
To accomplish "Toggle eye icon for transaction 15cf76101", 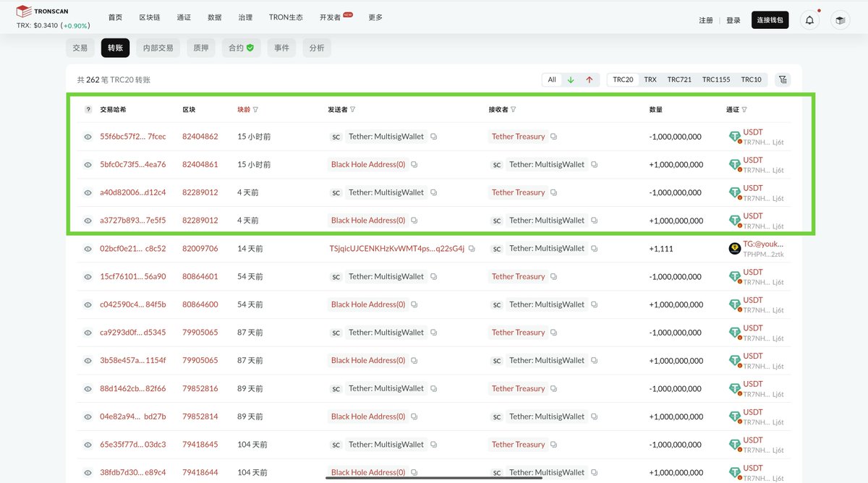I will (x=88, y=276).
